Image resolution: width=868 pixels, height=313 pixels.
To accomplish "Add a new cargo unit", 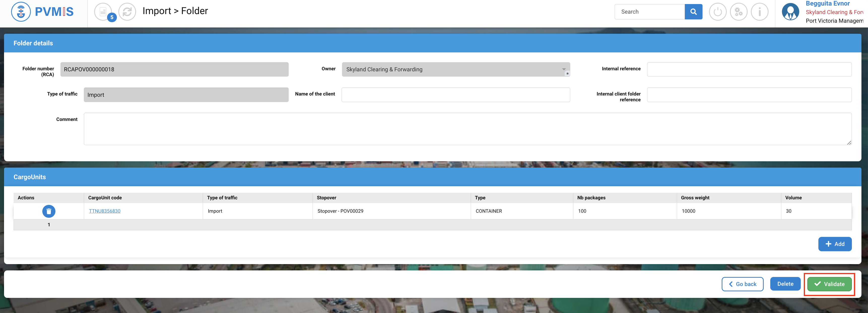I will [x=835, y=244].
